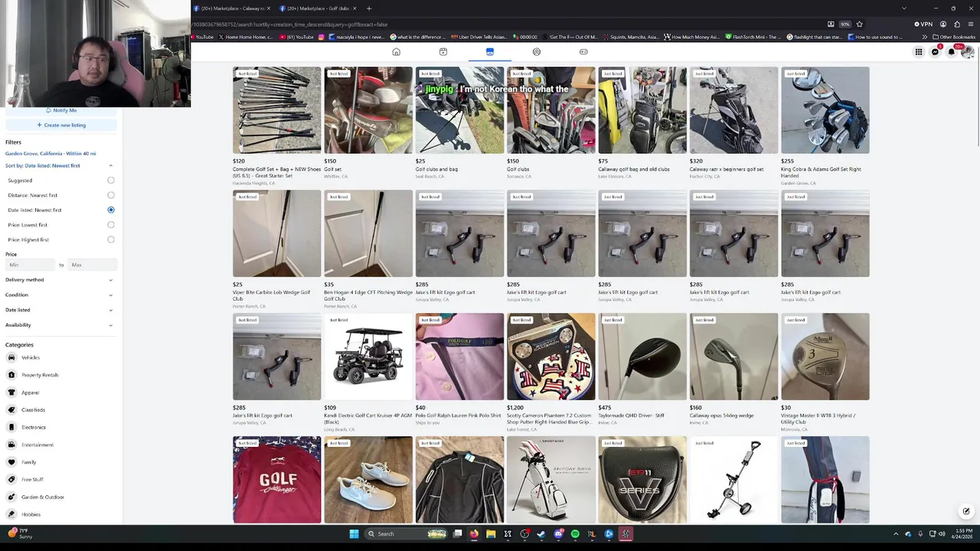Open the profile avatar menu
The width and height of the screenshot is (980, 551).
coord(968,52)
